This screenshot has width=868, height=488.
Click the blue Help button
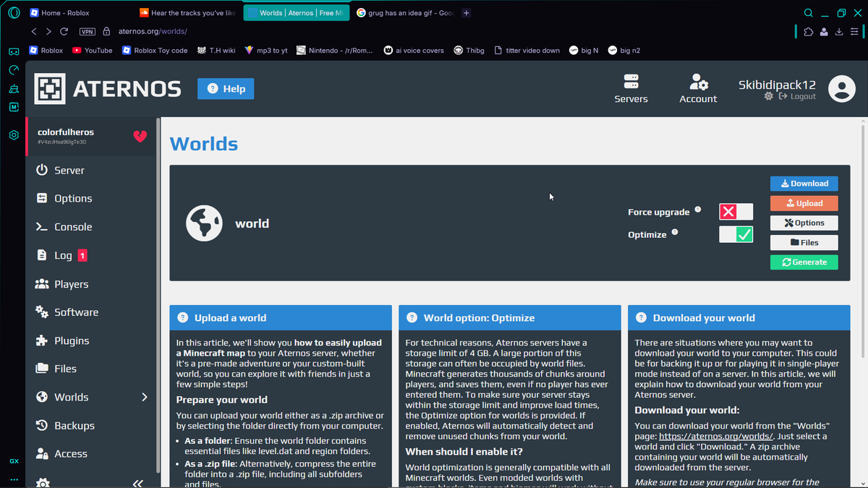pyautogui.click(x=226, y=89)
